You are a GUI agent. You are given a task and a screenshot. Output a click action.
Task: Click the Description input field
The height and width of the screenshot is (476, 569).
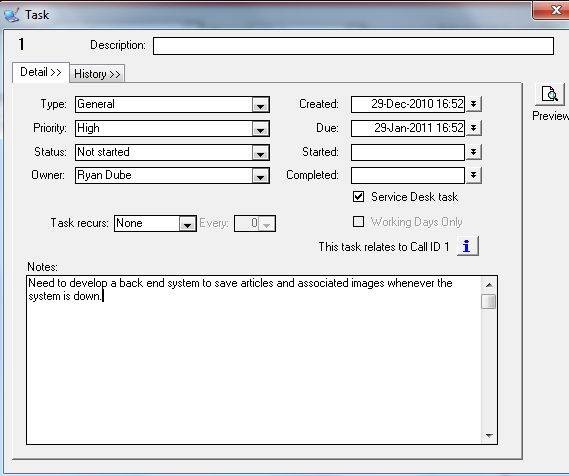tap(353, 46)
